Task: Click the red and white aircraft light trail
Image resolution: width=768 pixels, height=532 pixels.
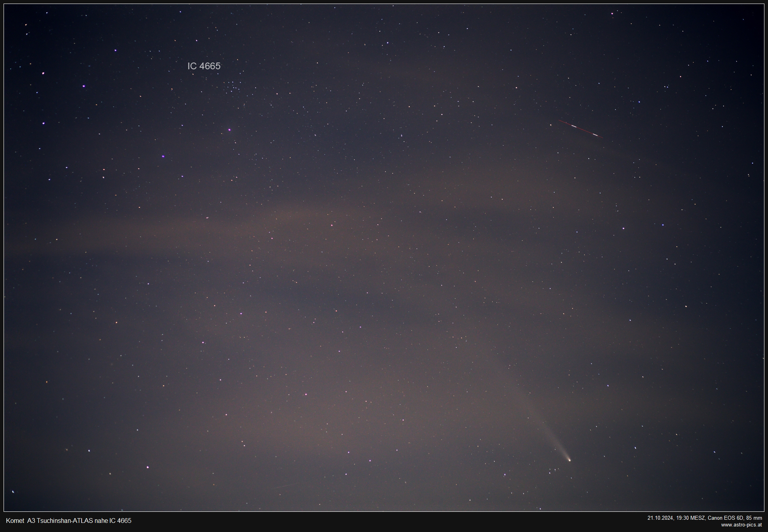Action: tap(581, 129)
